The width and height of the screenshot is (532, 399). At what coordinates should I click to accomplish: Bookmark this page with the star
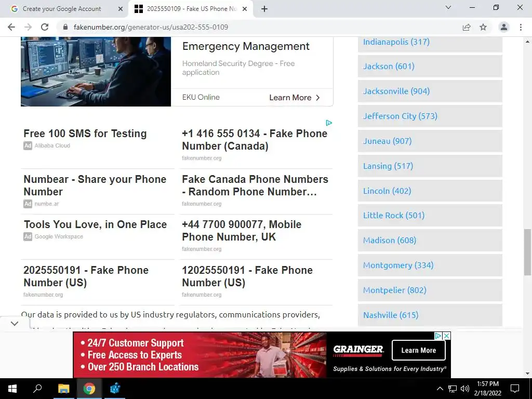click(483, 27)
